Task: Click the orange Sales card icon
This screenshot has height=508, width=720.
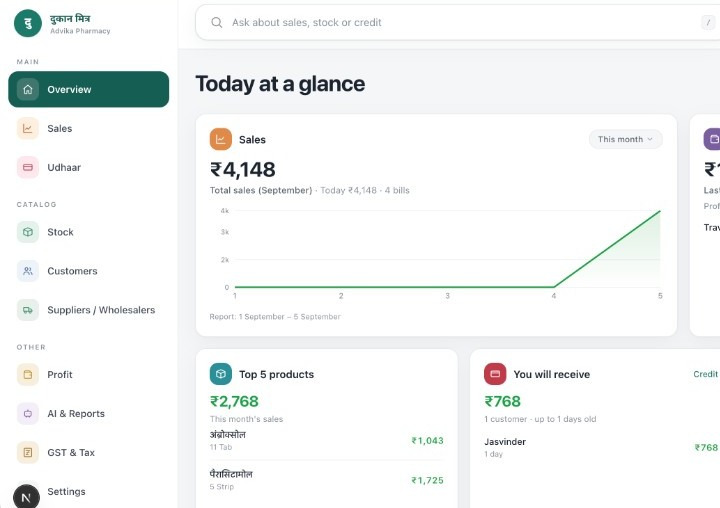Action: (x=221, y=139)
